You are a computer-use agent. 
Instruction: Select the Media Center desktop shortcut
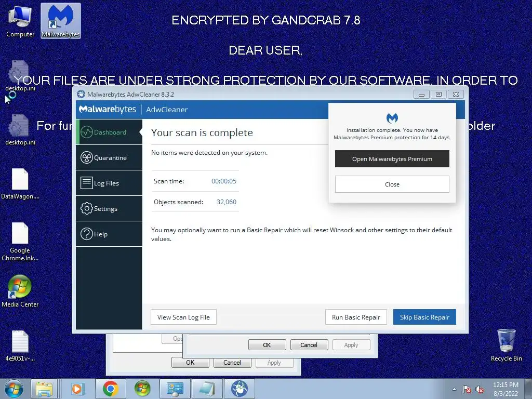(x=20, y=291)
